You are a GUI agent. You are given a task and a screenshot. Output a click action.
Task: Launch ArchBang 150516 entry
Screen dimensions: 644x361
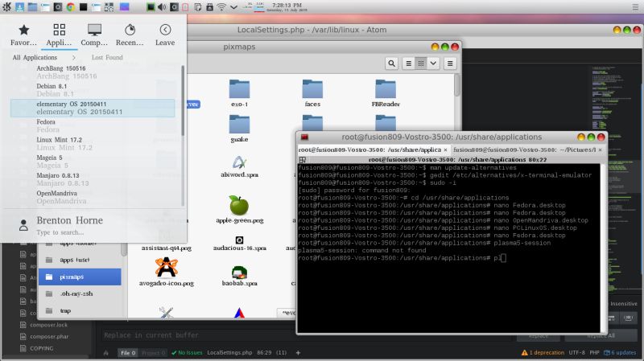pyautogui.click(x=93, y=72)
